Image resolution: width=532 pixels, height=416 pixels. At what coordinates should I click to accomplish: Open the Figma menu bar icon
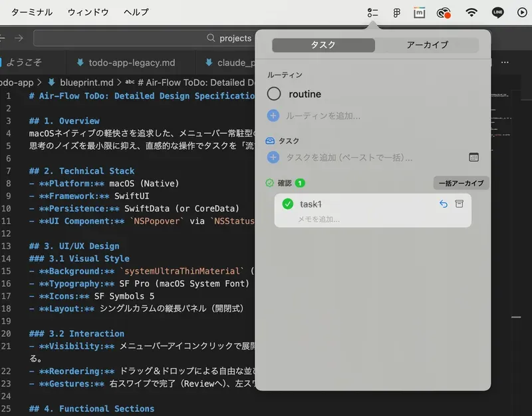[396, 12]
